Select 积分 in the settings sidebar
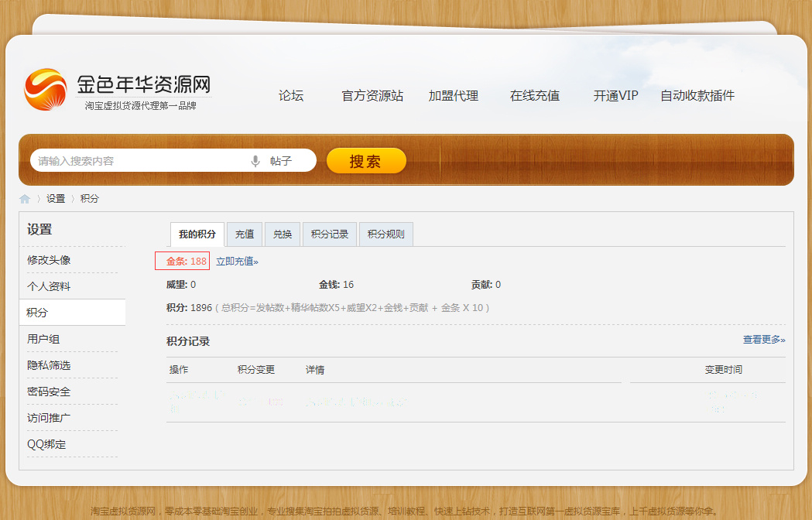The width and height of the screenshot is (812, 520). [72, 313]
